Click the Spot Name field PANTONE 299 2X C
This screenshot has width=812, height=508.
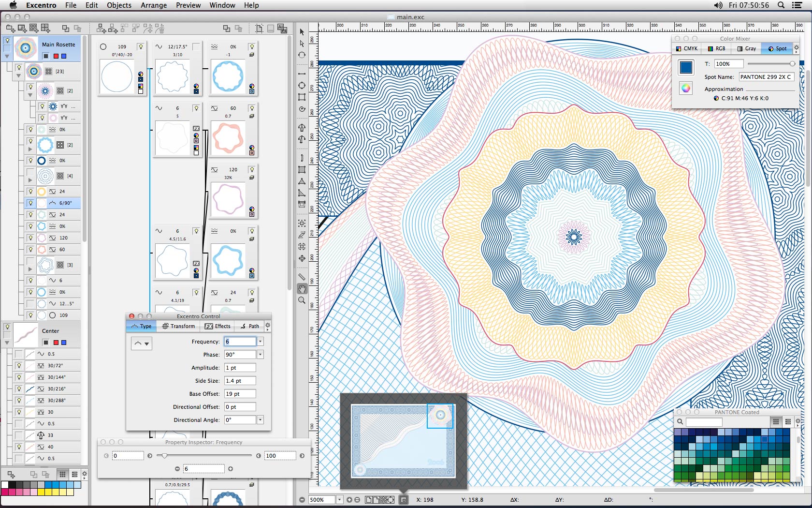(x=767, y=77)
